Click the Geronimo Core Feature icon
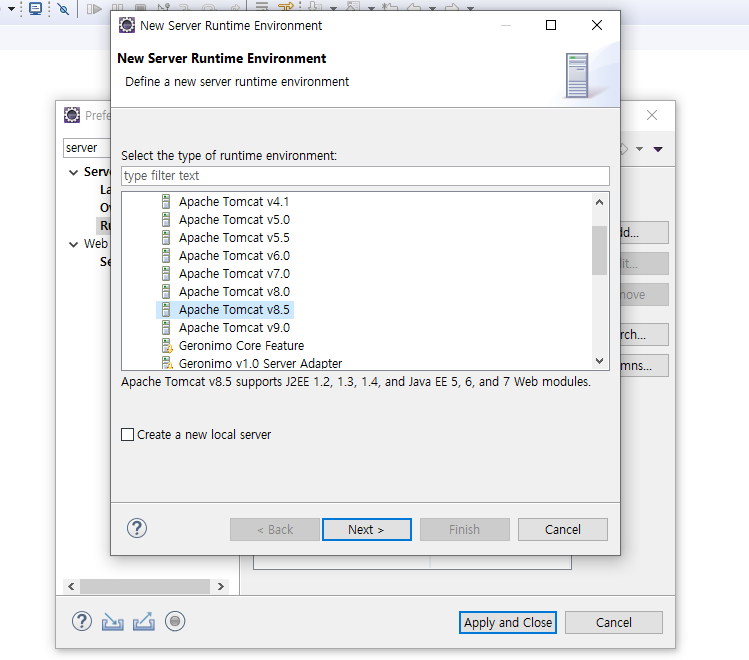This screenshot has height=660, width=749. [167, 346]
